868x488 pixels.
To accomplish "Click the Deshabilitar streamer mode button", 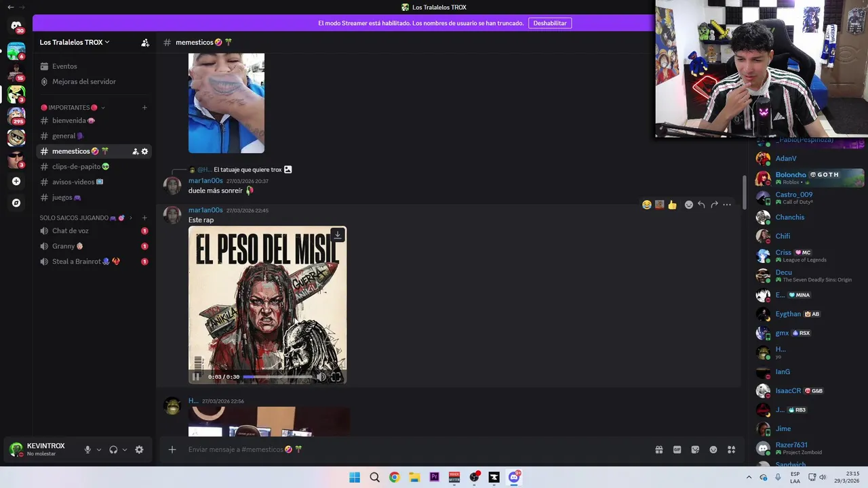I will [x=550, y=23].
